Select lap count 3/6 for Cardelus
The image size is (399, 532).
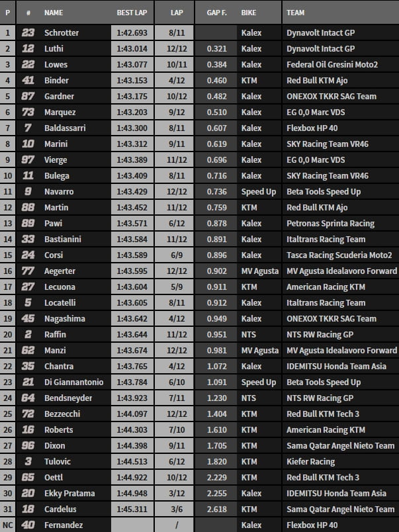point(177,510)
